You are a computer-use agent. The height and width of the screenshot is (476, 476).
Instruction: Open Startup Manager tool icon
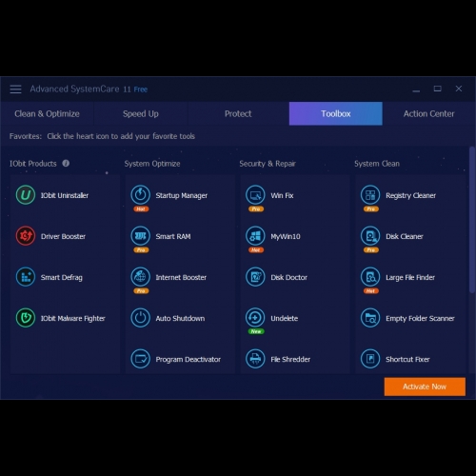pyautogui.click(x=140, y=195)
